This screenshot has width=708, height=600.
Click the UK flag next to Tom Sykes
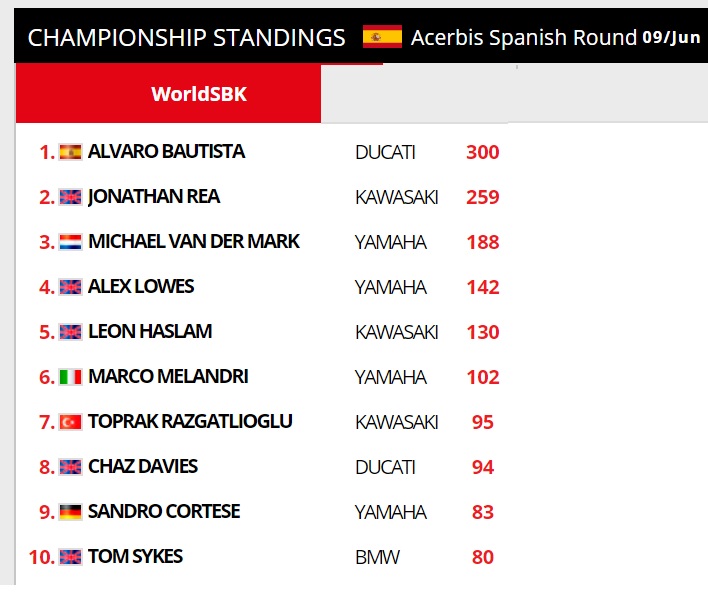pyautogui.click(x=70, y=557)
